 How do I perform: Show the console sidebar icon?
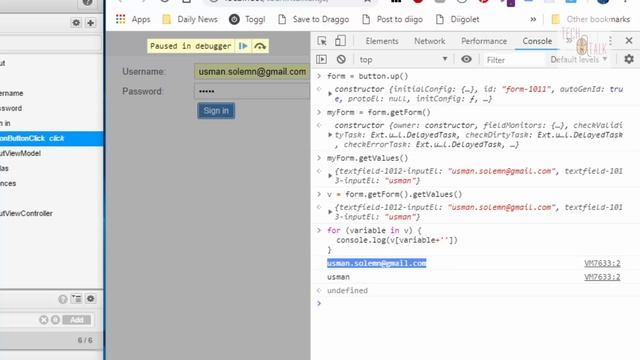click(x=321, y=60)
